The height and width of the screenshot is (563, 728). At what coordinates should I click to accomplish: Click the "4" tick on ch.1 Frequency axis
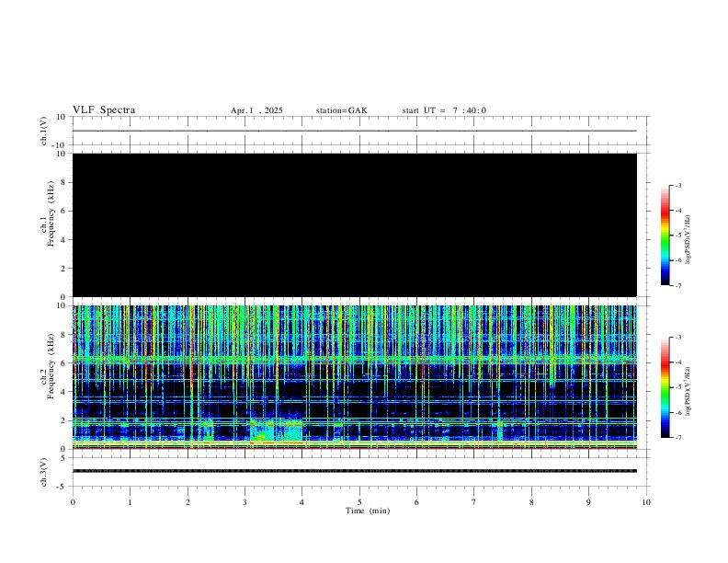click(64, 240)
